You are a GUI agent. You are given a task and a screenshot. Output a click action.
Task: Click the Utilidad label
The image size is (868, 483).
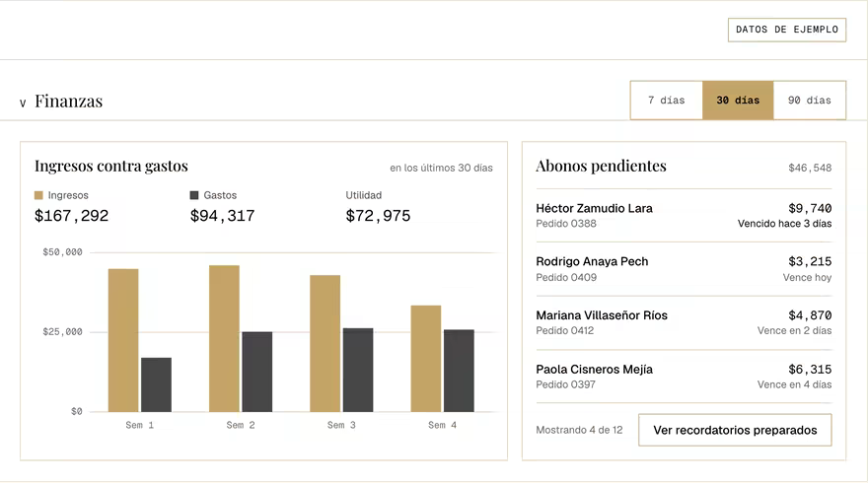pos(364,195)
